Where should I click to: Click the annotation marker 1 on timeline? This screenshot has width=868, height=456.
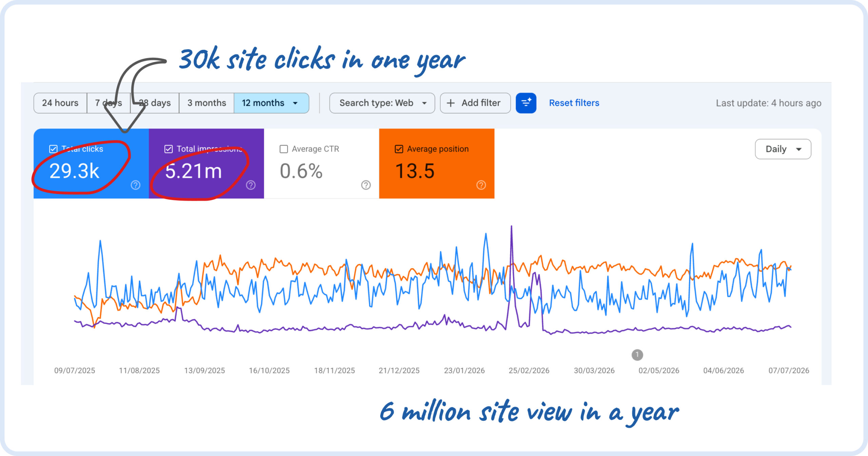tap(637, 355)
